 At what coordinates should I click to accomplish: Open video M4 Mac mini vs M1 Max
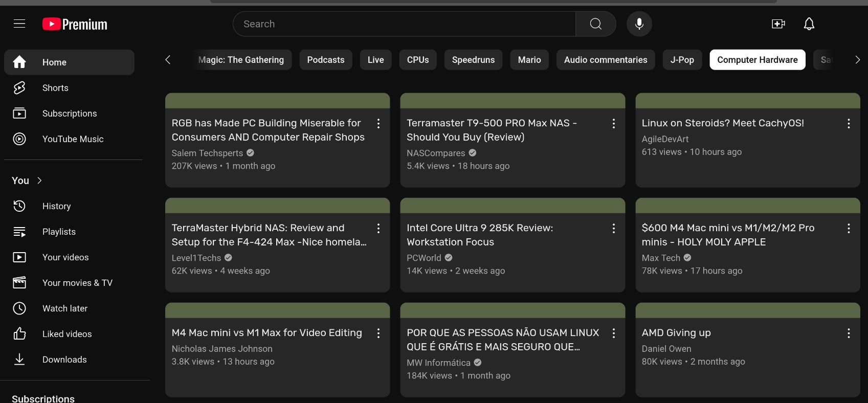(266, 333)
